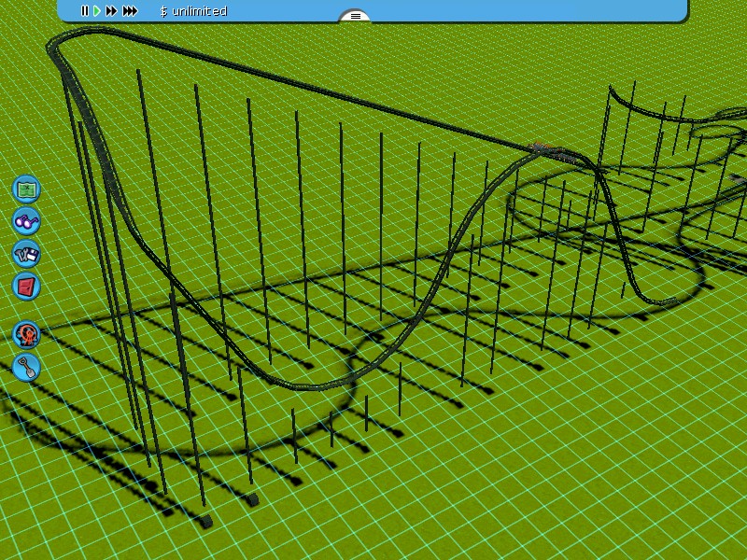
Task: Switch to triple fast-forward speed
Action: 131,11
